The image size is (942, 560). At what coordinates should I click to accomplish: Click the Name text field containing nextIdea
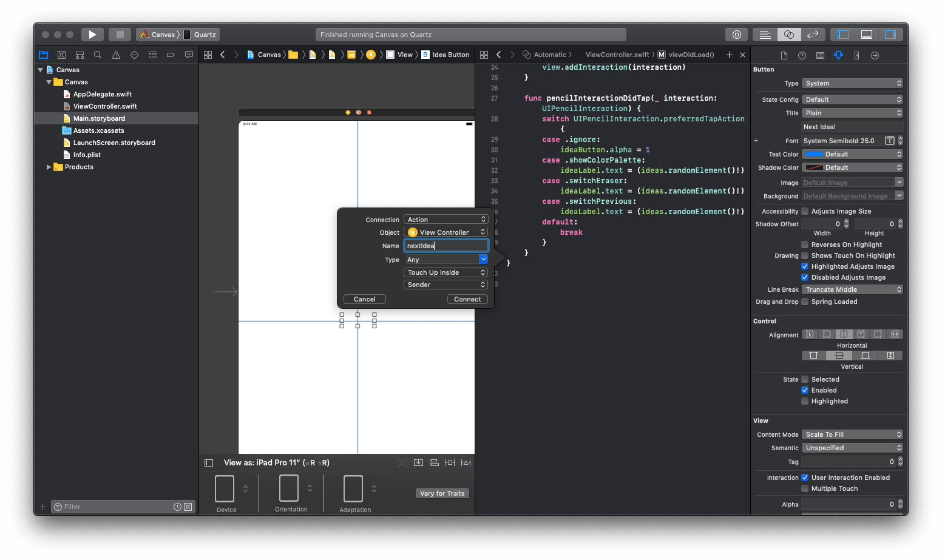tap(446, 246)
